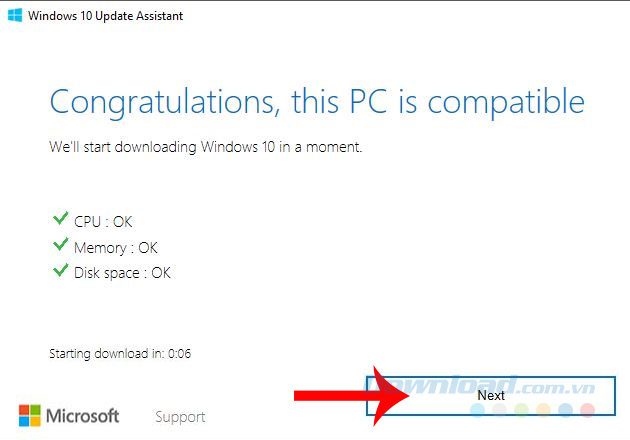The width and height of the screenshot is (630, 440).
Task: Click the green checkmark beside CPU
Action: pyautogui.click(x=58, y=221)
